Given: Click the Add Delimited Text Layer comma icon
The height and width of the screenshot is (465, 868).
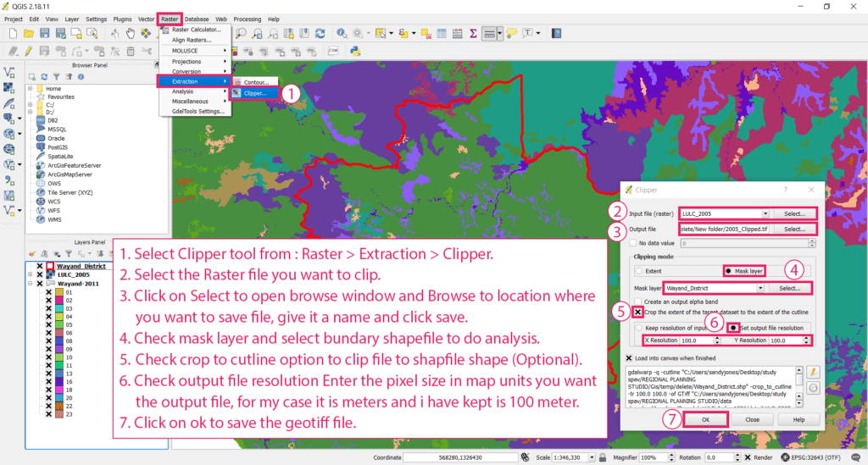Looking at the screenshot, I should pos(8,180).
